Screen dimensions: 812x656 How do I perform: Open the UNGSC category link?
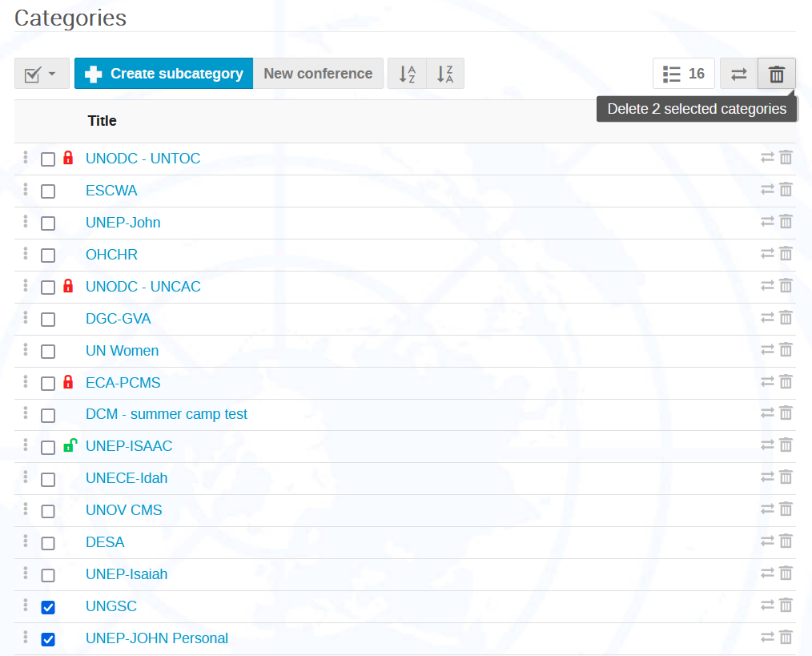coord(111,606)
